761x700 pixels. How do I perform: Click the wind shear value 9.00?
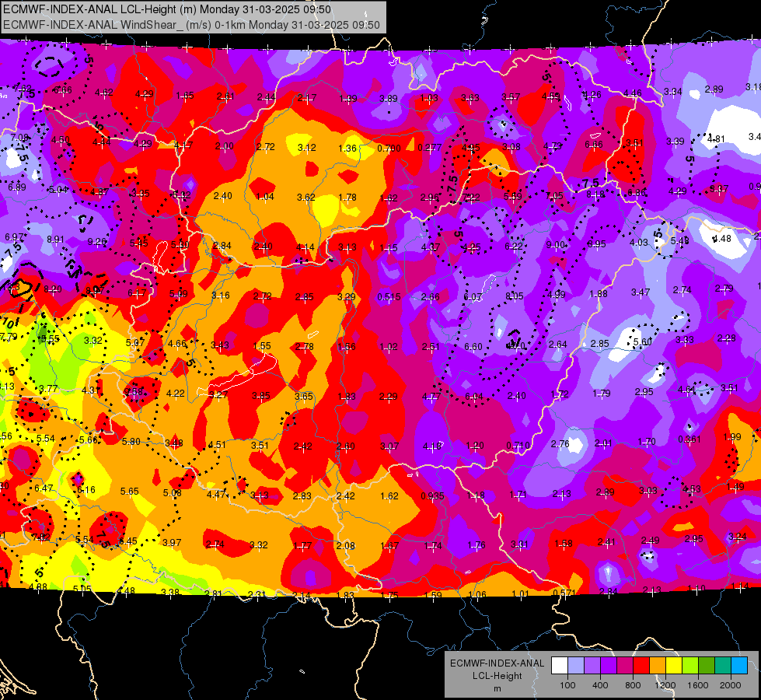[555, 245]
